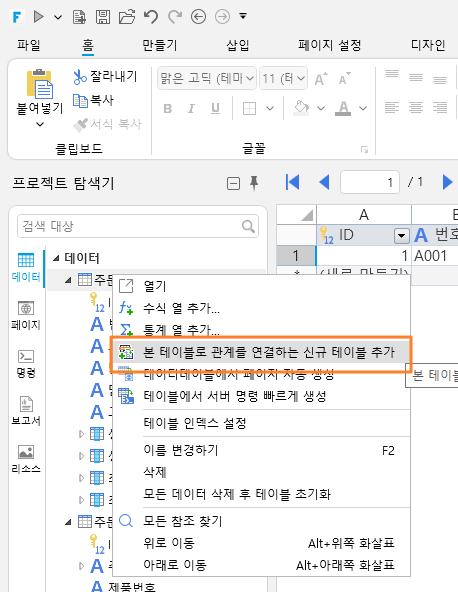Open the 페이지 sidebar panel
Screen dimensions: 458x592
(26, 315)
